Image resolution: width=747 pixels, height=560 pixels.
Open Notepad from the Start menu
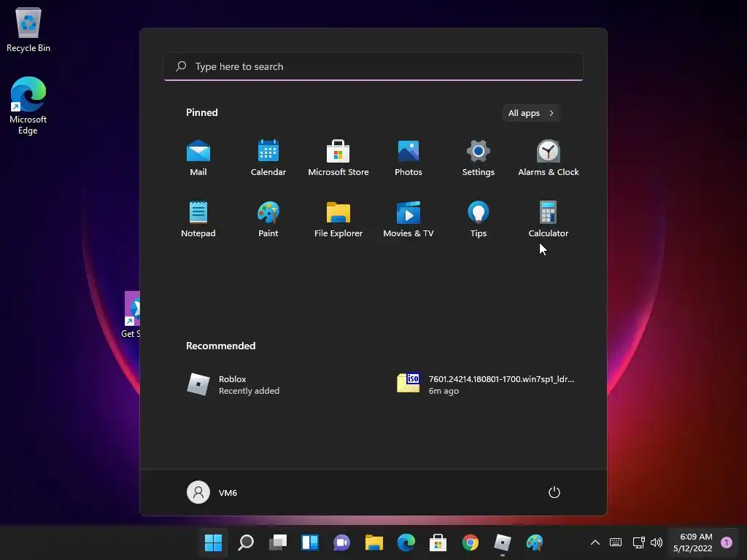198,219
